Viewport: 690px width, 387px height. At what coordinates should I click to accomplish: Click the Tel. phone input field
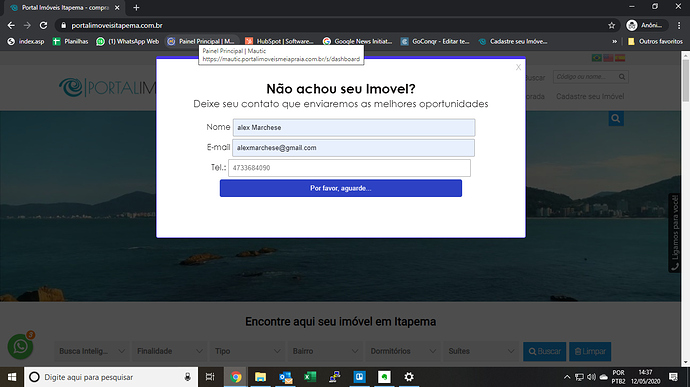click(x=349, y=168)
